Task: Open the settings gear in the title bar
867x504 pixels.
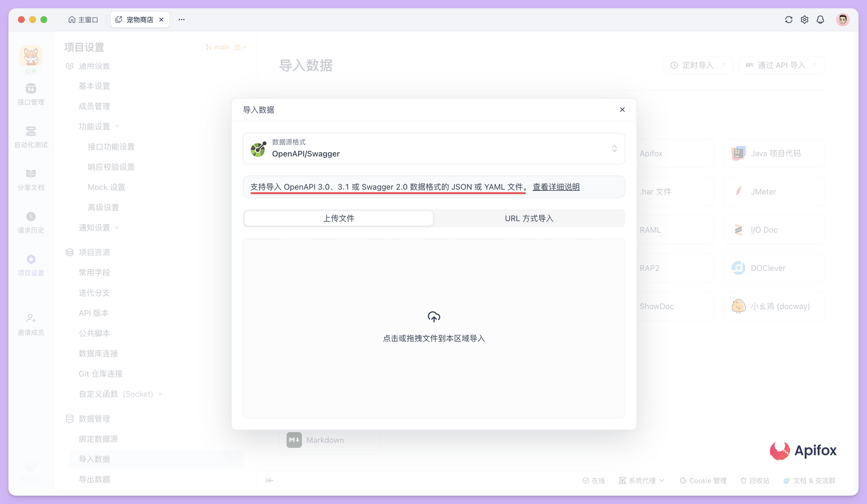Action: 805,20
